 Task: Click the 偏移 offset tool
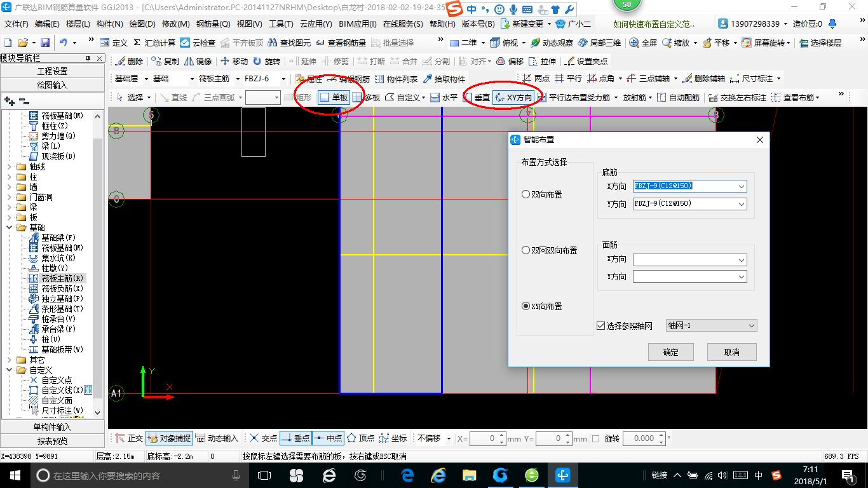(x=510, y=62)
